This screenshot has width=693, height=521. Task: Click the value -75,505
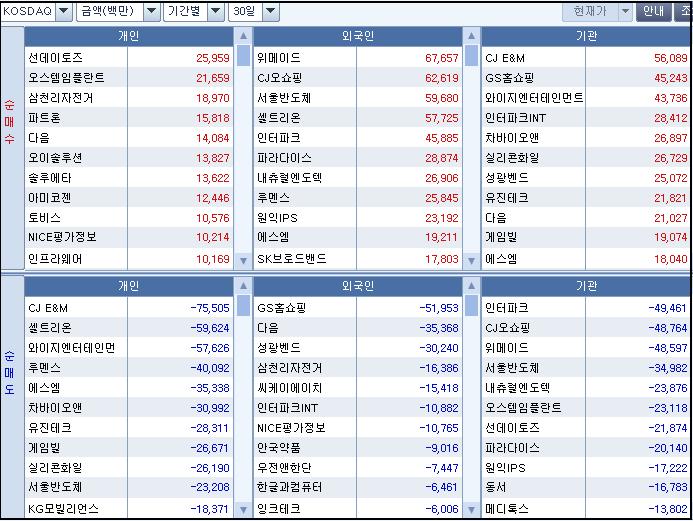210,308
